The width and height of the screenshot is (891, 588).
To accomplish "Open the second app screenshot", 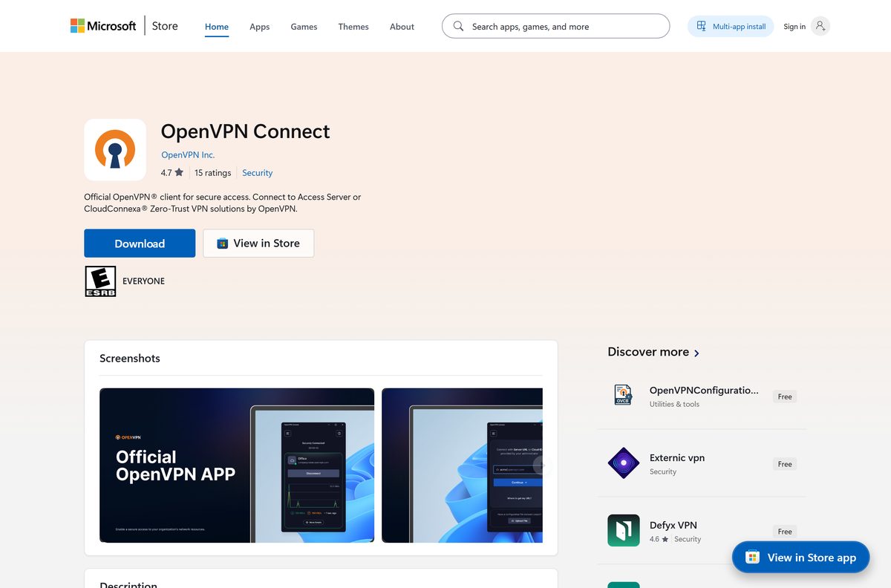I will click(x=462, y=465).
